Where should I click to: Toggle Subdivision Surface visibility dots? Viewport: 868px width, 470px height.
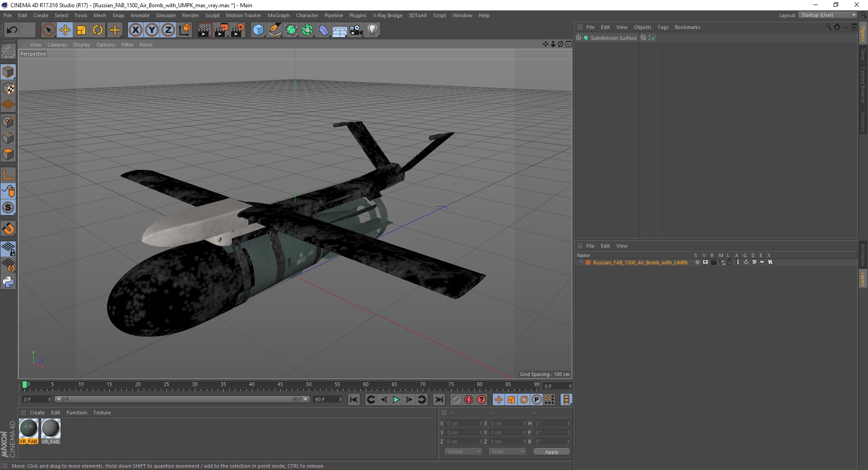tap(650, 38)
